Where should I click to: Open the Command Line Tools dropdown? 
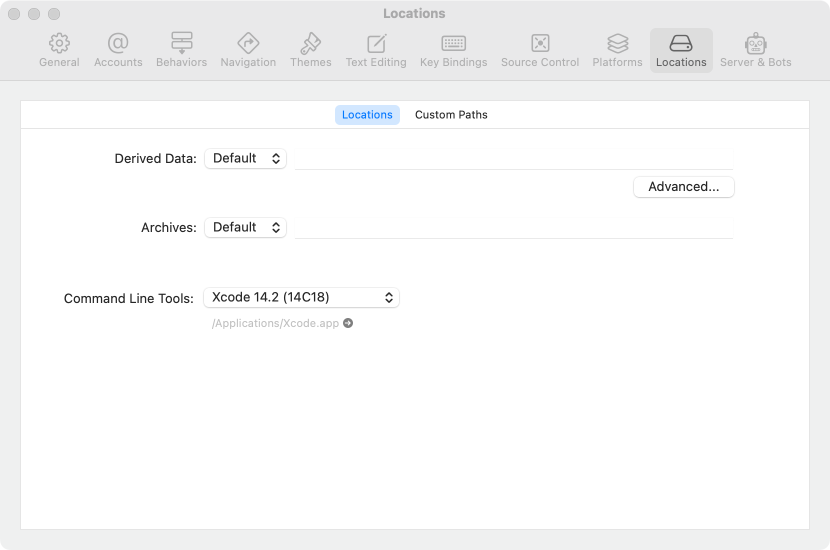pos(301,297)
